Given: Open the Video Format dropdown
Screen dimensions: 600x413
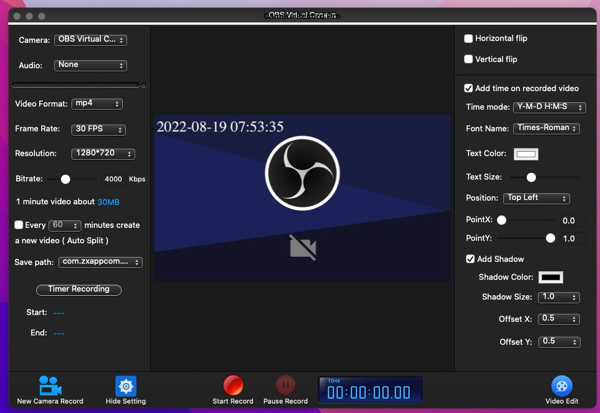Looking at the screenshot, I should click(x=97, y=104).
